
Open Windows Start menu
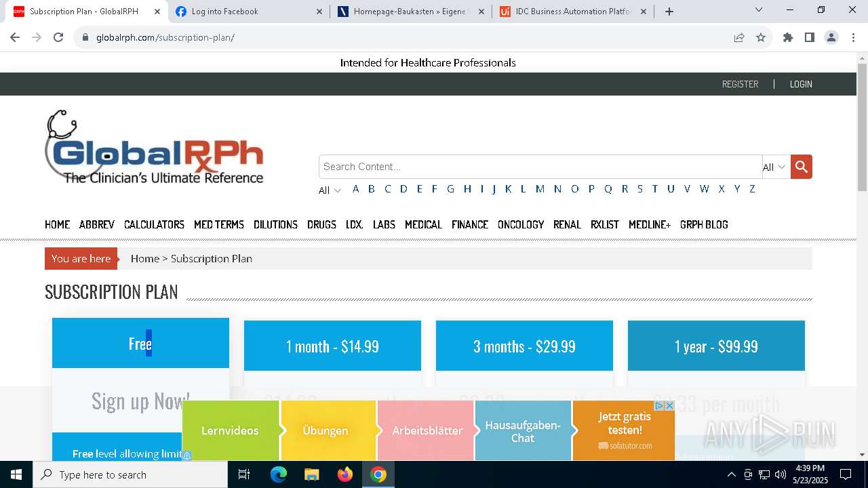point(16,474)
